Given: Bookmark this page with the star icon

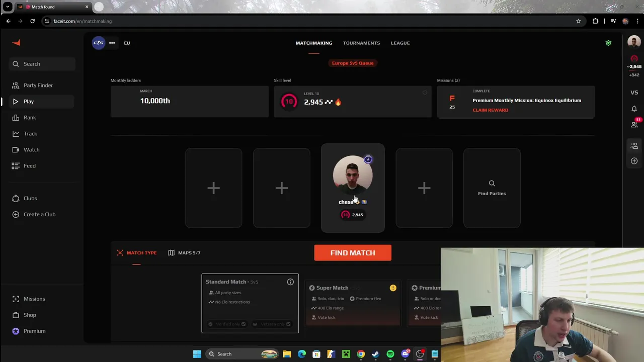Looking at the screenshot, I should point(579,21).
